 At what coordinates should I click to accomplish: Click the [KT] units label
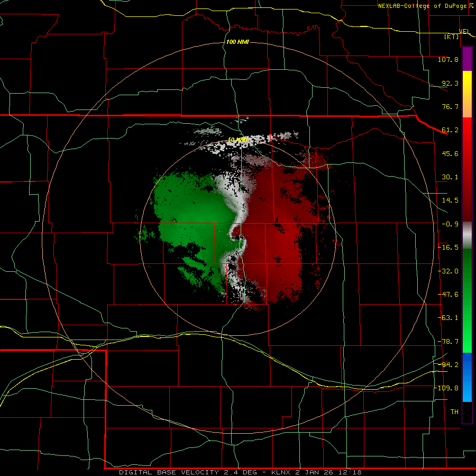pyautogui.click(x=452, y=36)
